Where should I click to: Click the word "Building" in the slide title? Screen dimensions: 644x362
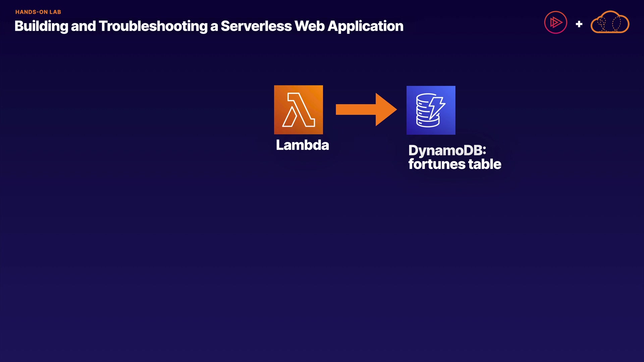click(x=41, y=26)
